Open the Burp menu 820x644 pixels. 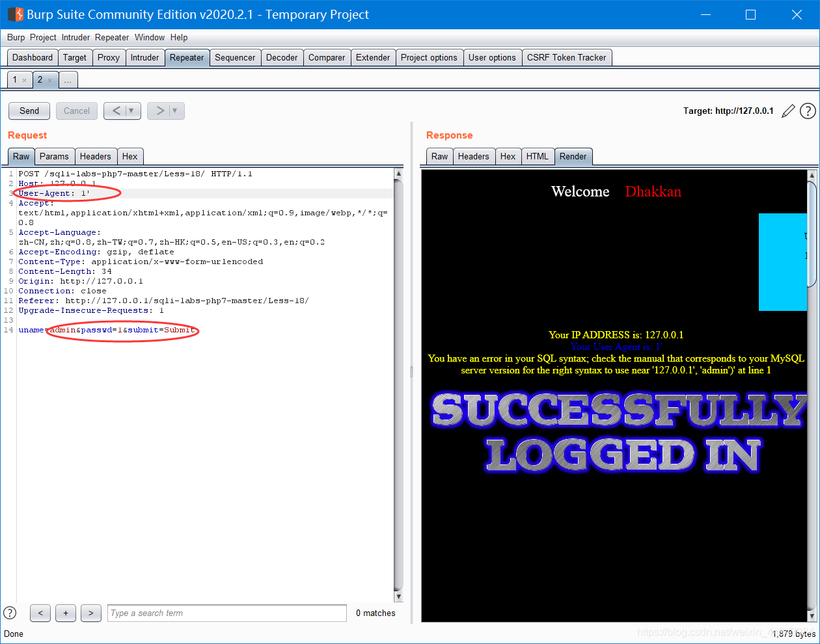pyautogui.click(x=16, y=37)
